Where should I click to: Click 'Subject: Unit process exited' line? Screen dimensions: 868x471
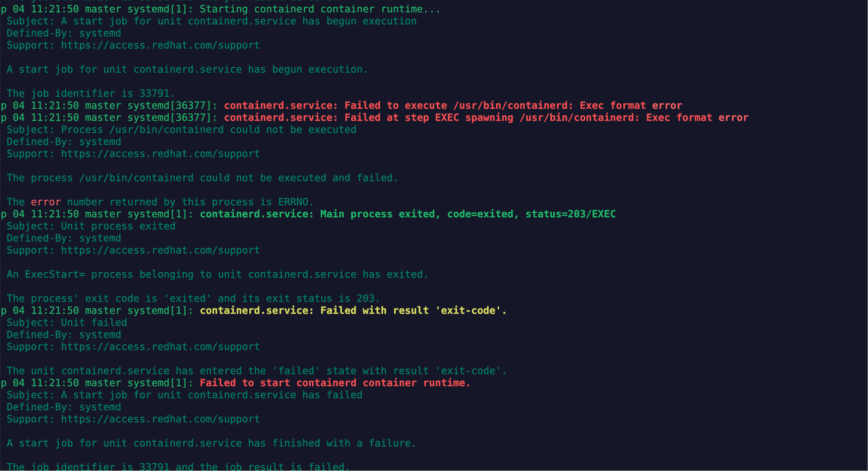91,226
